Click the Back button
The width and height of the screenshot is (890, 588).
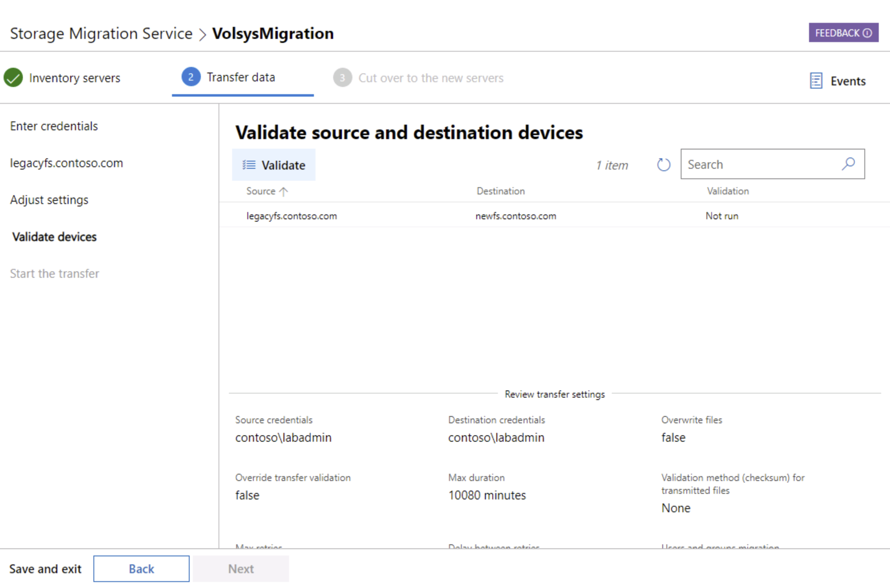pyautogui.click(x=141, y=568)
